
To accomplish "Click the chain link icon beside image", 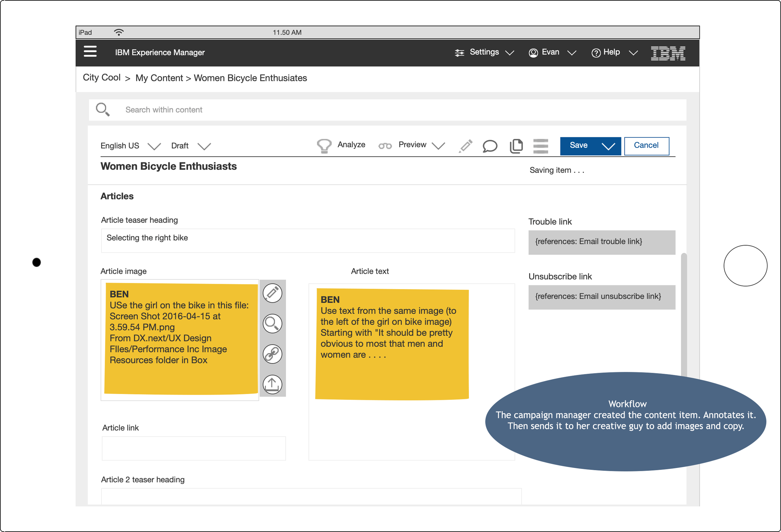I will 272,354.
